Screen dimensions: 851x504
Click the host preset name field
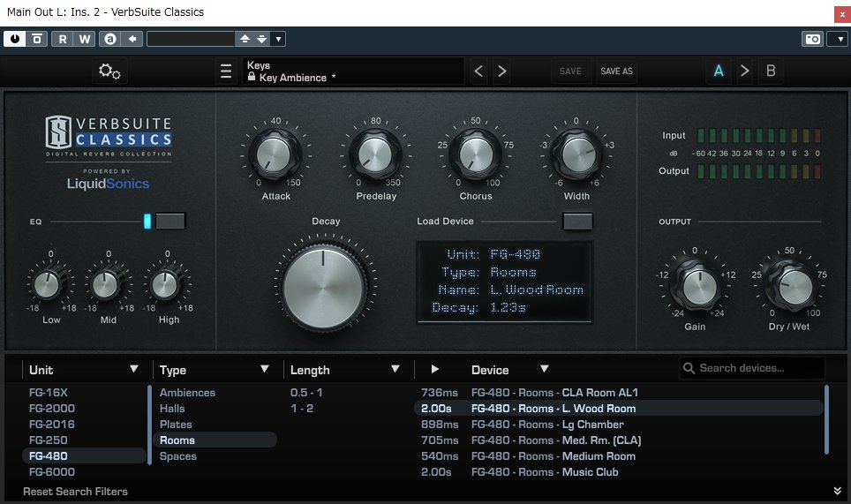[191, 39]
